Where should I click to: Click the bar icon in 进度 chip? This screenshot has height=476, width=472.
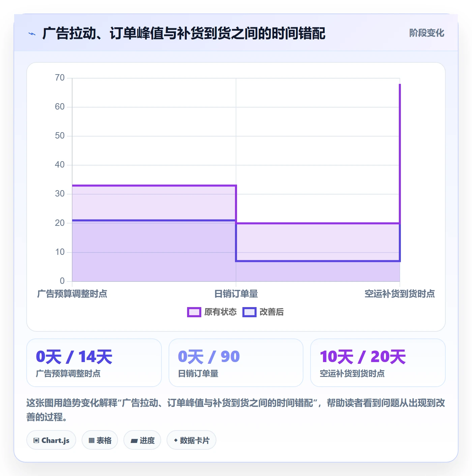pyautogui.click(x=134, y=441)
